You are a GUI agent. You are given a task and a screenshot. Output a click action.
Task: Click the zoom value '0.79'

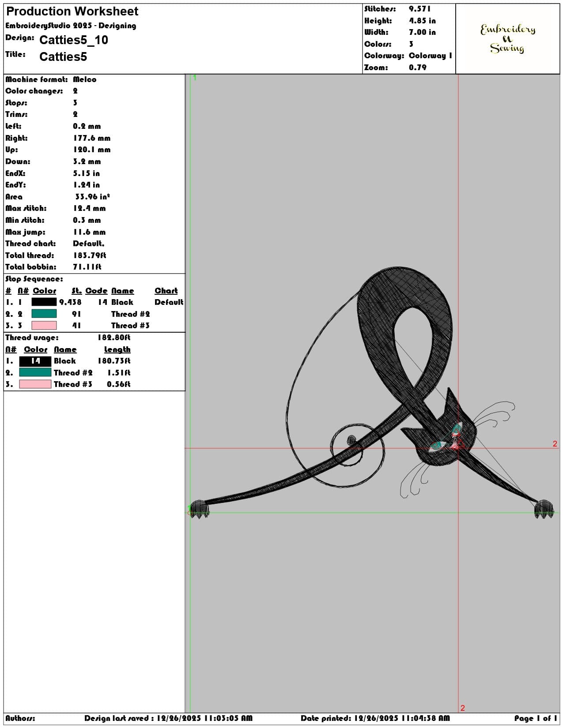[x=418, y=68]
